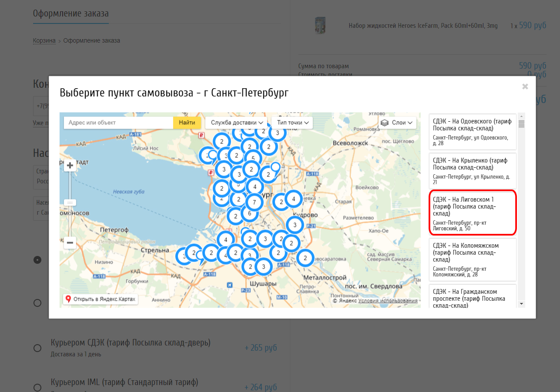Open the 'Корзина' breadcrumb link
The height and width of the screenshot is (392, 560).
[44, 40]
